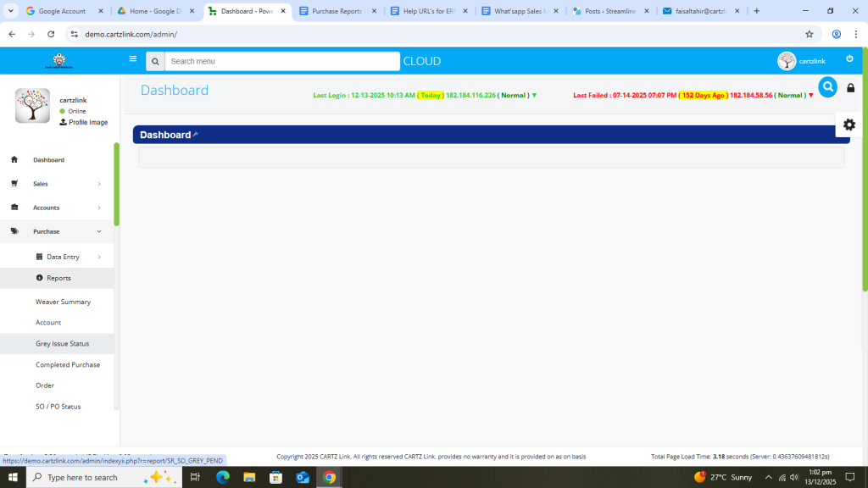Open Microsoft Edge from the taskbar
This screenshot has height=488, width=868.
pos(223,478)
